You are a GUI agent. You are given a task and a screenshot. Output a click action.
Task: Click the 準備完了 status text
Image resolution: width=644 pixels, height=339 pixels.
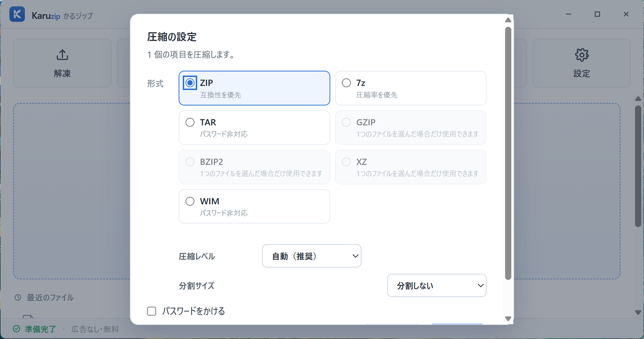tap(40, 329)
